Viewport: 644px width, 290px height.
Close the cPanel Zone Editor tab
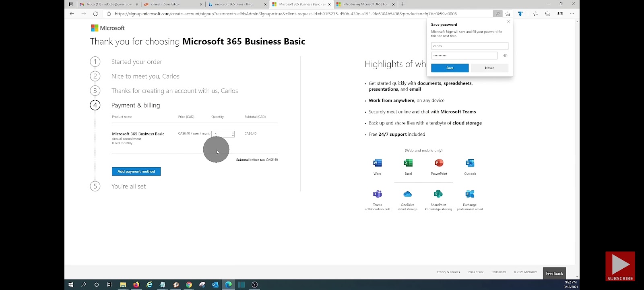tap(201, 4)
